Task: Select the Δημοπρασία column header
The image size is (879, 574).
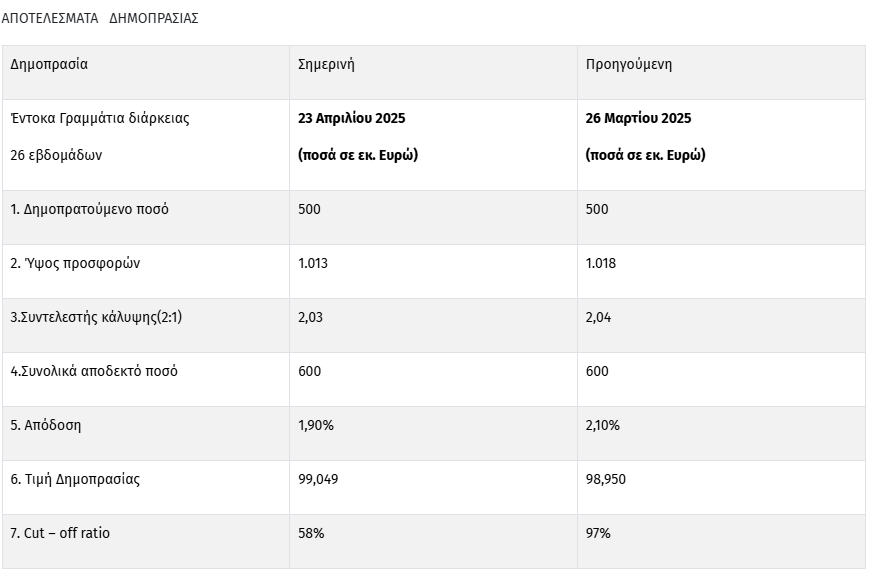Action: tap(49, 64)
